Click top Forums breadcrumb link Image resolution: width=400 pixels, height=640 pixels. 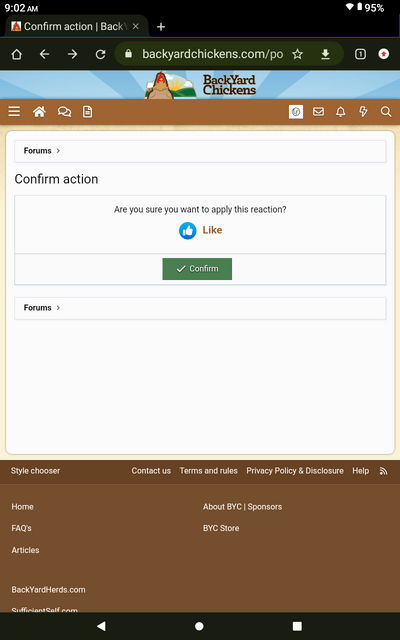pyautogui.click(x=37, y=151)
